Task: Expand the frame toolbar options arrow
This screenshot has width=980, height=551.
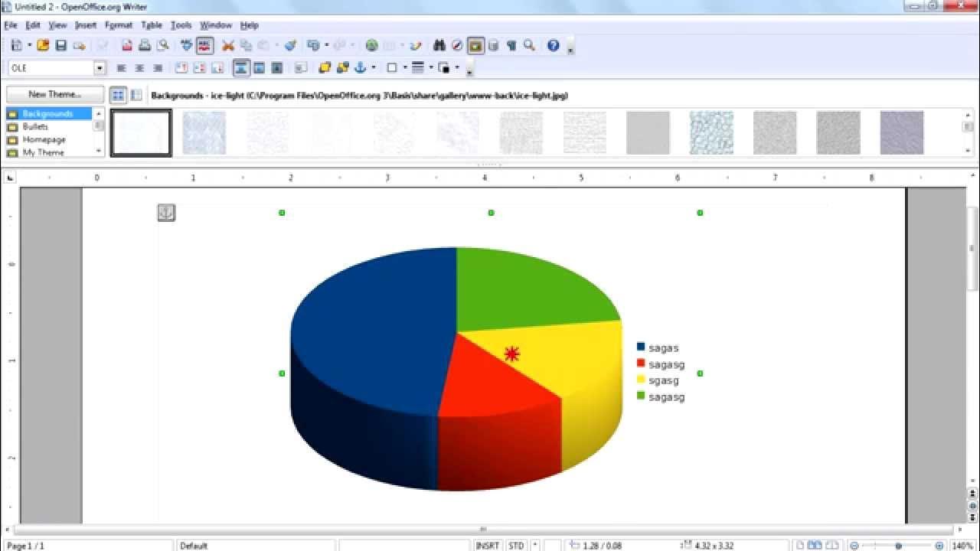Action: click(x=469, y=70)
